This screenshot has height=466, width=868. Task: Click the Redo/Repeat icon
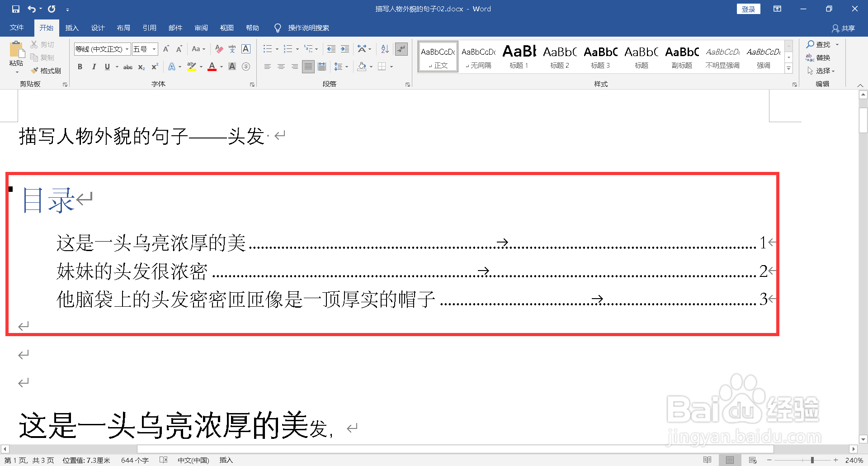pyautogui.click(x=52, y=9)
